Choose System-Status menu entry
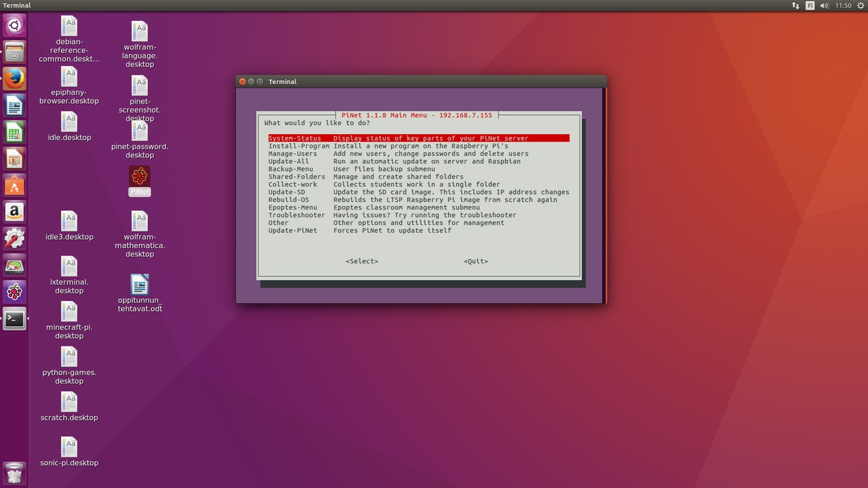The height and width of the screenshot is (488, 868). coord(418,138)
